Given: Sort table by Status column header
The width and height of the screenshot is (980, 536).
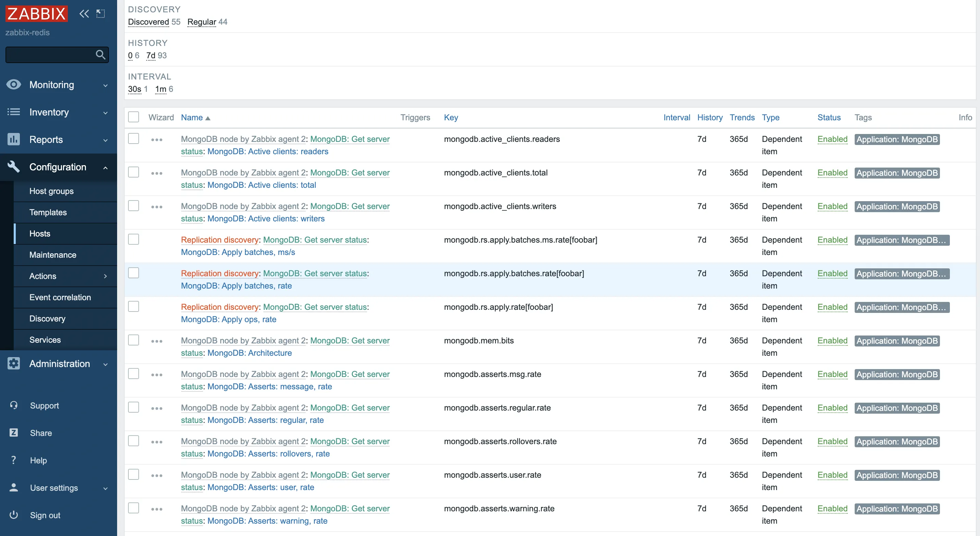Looking at the screenshot, I should (829, 117).
